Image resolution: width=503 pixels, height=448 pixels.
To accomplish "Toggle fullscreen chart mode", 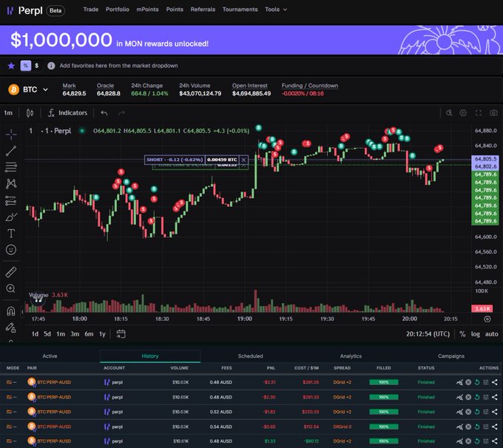I will [479, 113].
